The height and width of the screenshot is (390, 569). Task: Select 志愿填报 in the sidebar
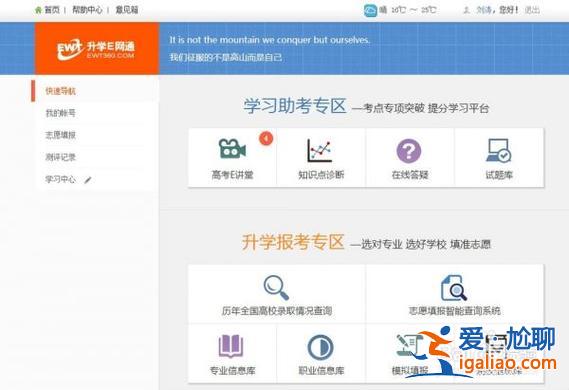coord(61,135)
